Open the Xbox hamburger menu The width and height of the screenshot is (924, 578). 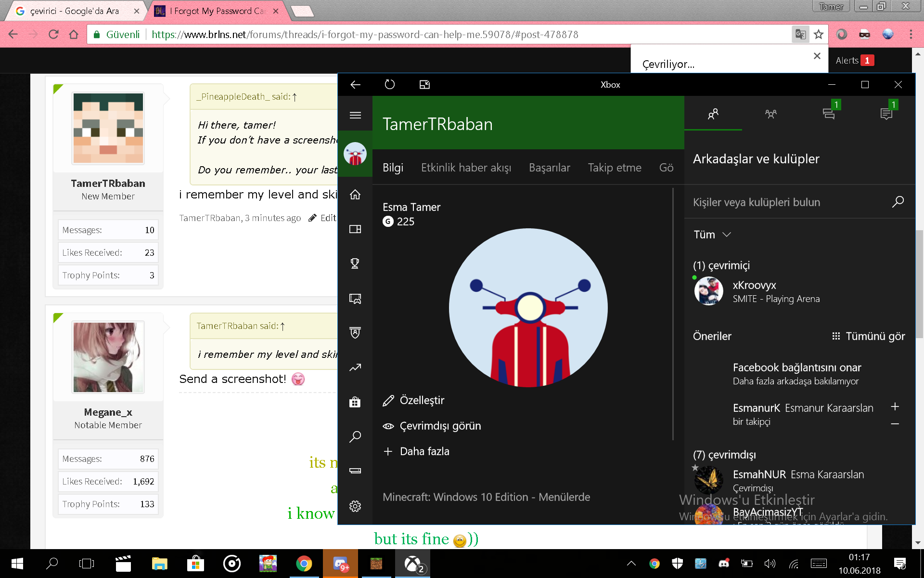point(355,115)
